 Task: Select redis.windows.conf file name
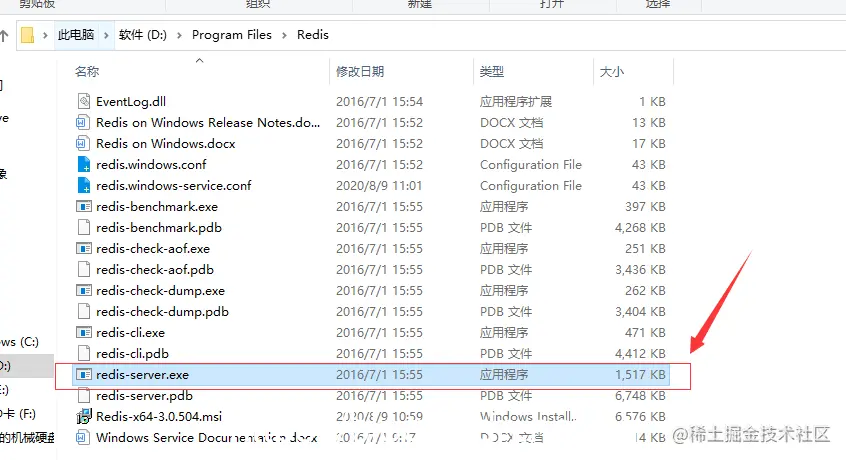click(151, 164)
